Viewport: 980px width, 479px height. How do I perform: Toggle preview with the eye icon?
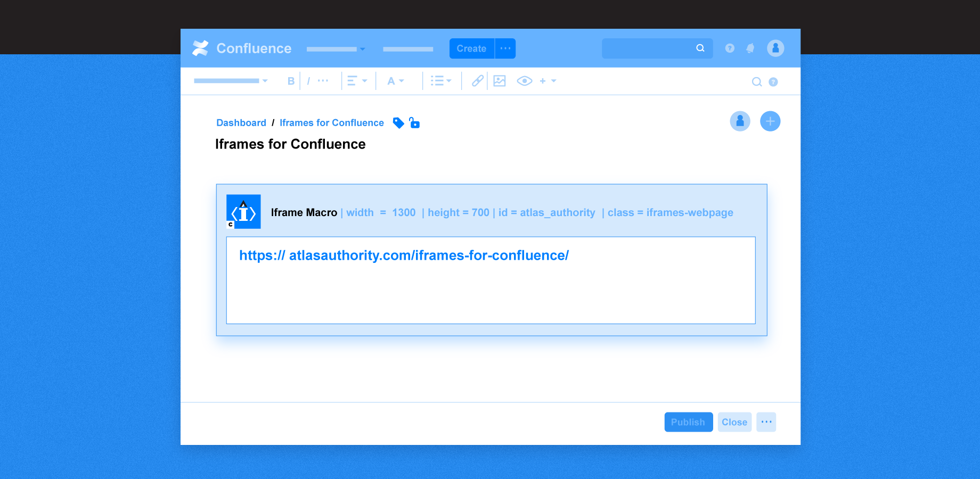click(x=524, y=81)
